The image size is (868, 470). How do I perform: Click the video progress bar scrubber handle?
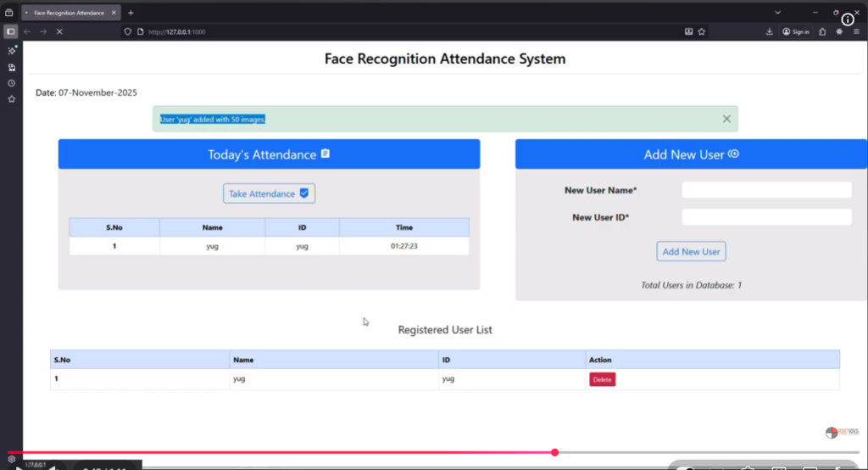point(554,452)
